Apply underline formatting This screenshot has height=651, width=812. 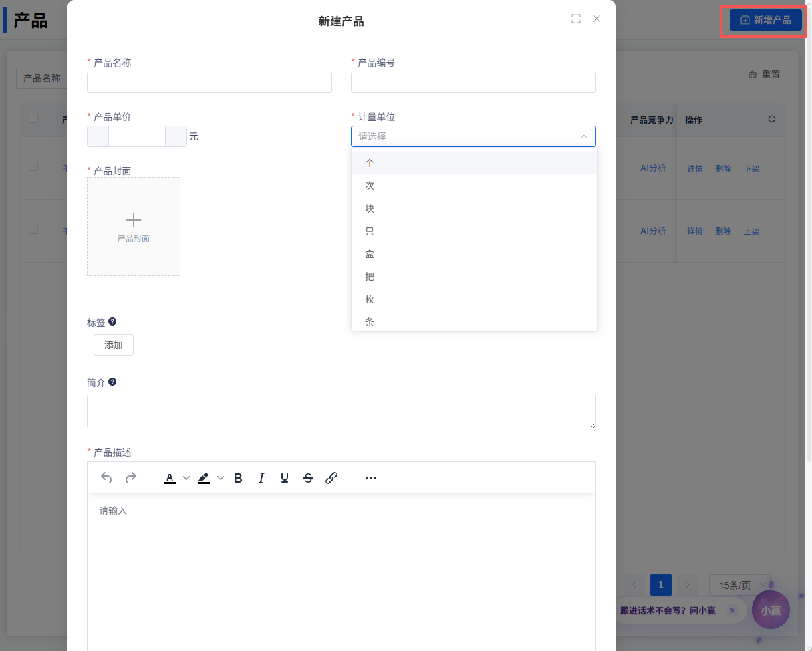click(x=285, y=478)
